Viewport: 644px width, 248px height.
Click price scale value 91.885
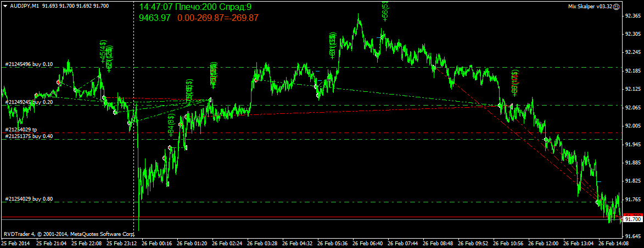click(632, 163)
